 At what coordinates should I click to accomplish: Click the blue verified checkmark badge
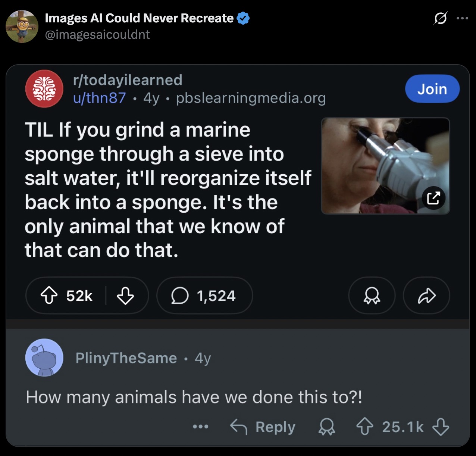[x=243, y=18]
